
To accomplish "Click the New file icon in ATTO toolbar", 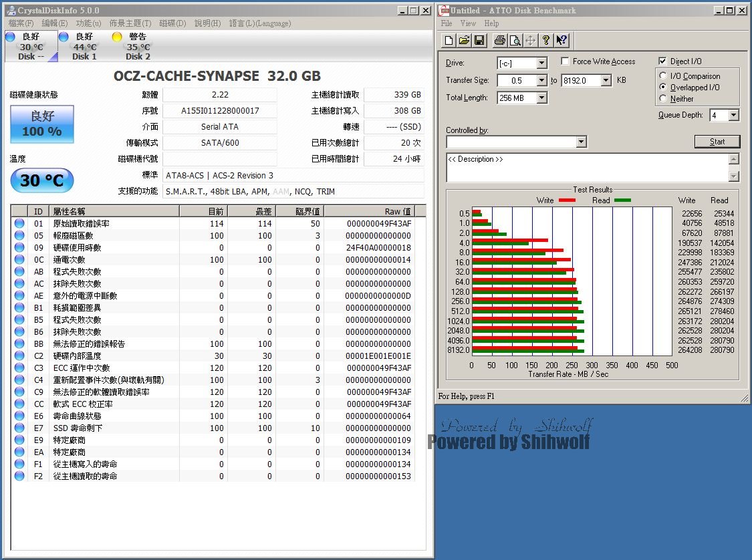I will pos(449,40).
